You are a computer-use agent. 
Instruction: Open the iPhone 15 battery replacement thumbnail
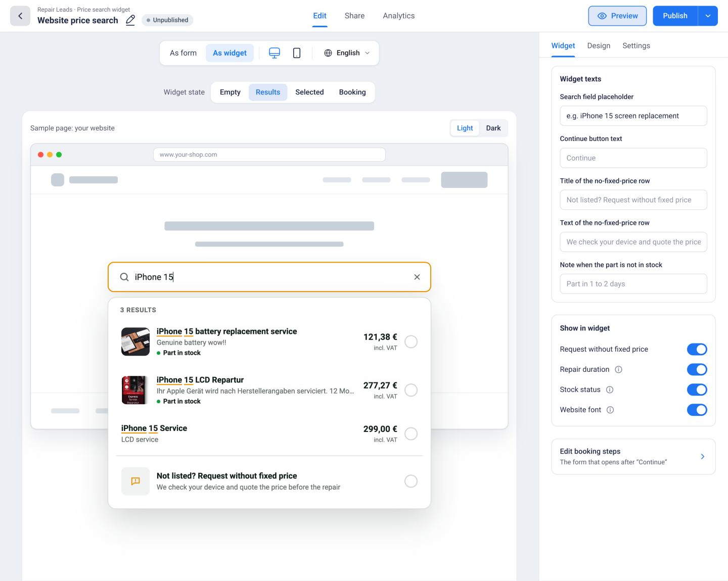[x=135, y=342]
